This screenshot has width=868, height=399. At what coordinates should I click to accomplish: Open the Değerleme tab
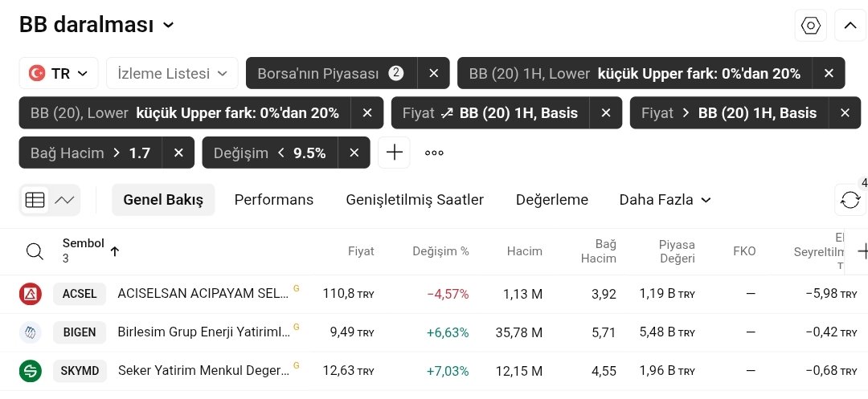(551, 200)
